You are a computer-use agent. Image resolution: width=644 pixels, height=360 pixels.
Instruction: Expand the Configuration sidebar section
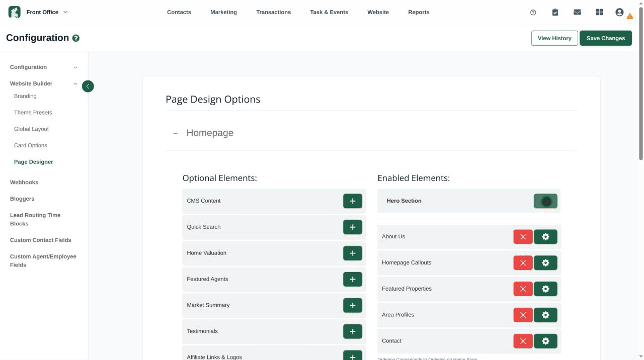point(44,67)
